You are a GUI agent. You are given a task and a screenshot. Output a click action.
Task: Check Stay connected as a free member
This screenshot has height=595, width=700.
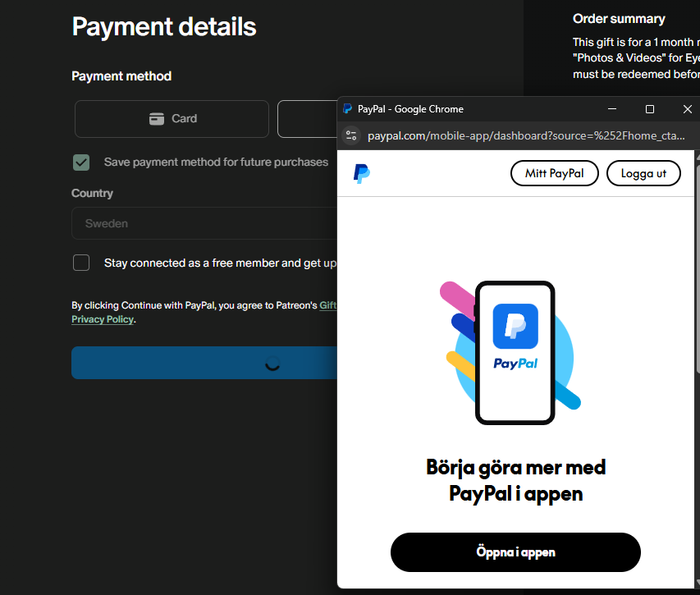click(x=81, y=263)
